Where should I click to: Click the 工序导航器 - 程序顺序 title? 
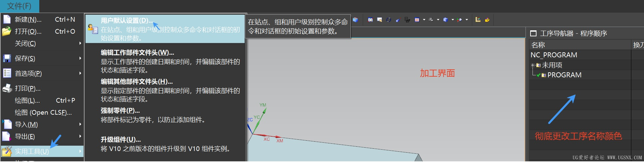coord(573,33)
